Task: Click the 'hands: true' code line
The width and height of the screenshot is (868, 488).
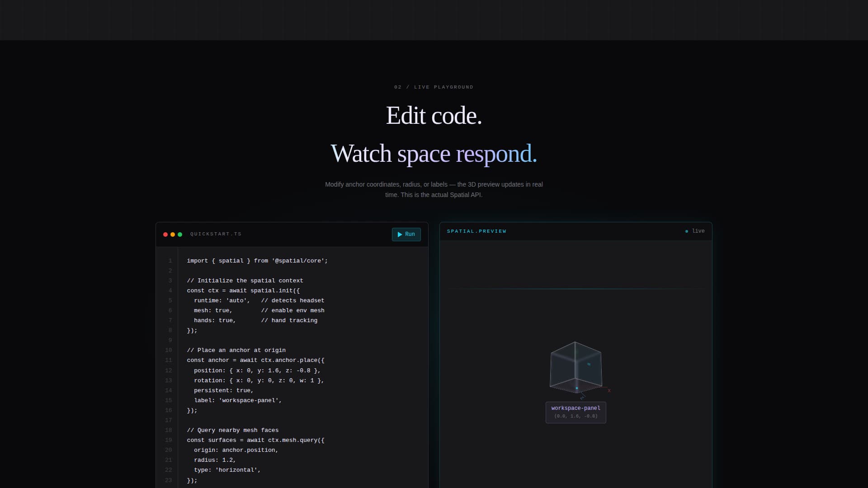Action: pos(255,320)
